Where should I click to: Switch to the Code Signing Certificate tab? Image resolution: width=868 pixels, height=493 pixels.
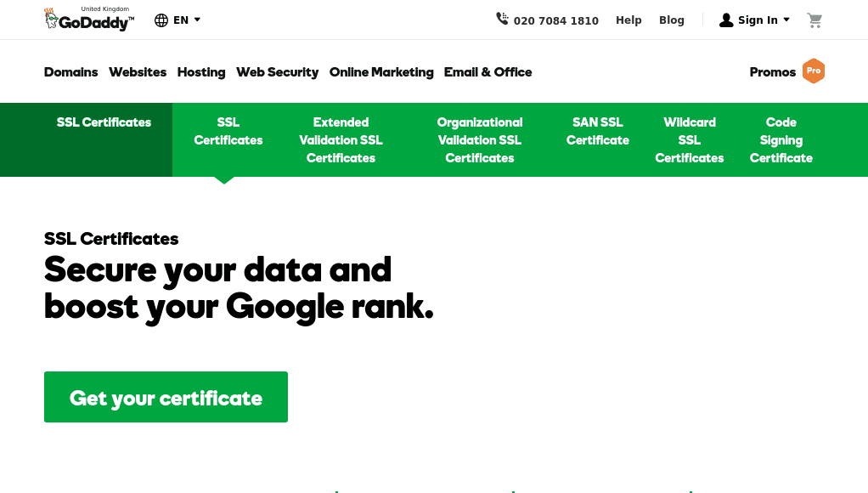click(x=781, y=140)
